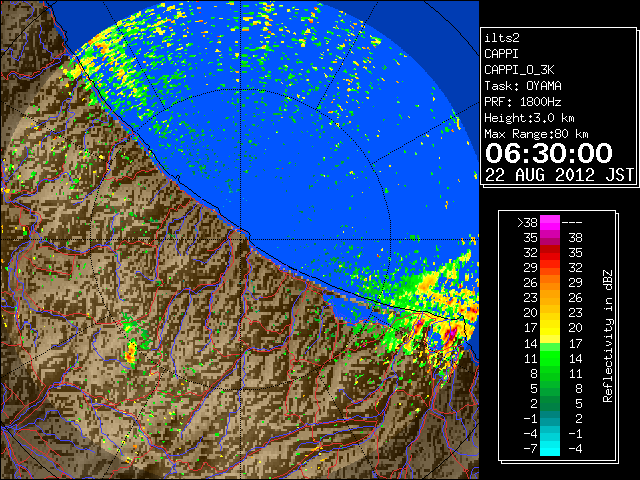Pick the cyan -7 to -4 dBZ band
This screenshot has height=480, width=640.
[550, 448]
